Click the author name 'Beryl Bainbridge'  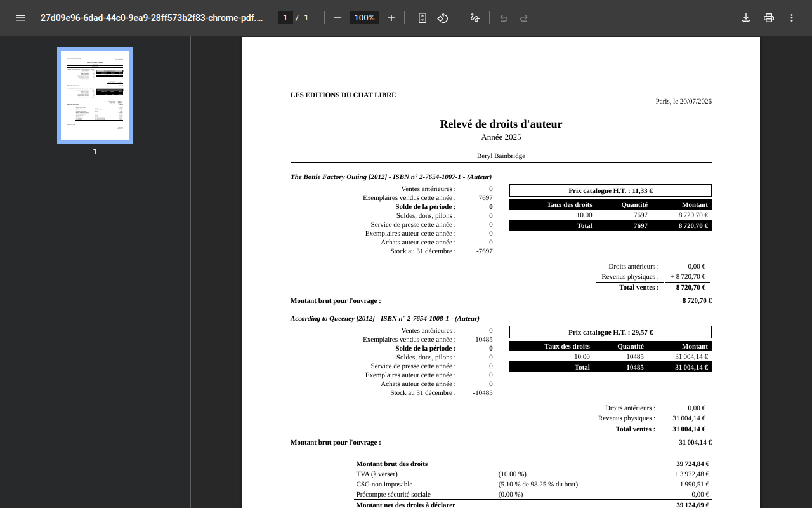coord(501,156)
